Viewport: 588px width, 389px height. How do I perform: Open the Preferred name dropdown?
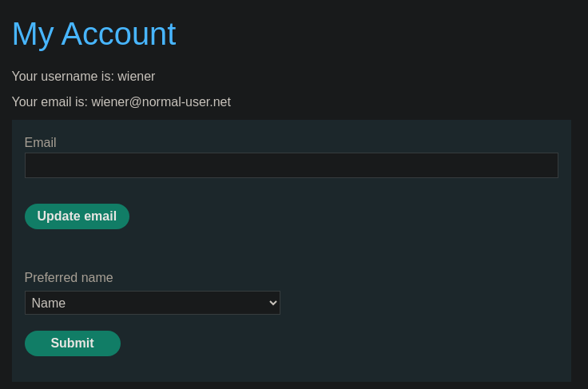(153, 303)
